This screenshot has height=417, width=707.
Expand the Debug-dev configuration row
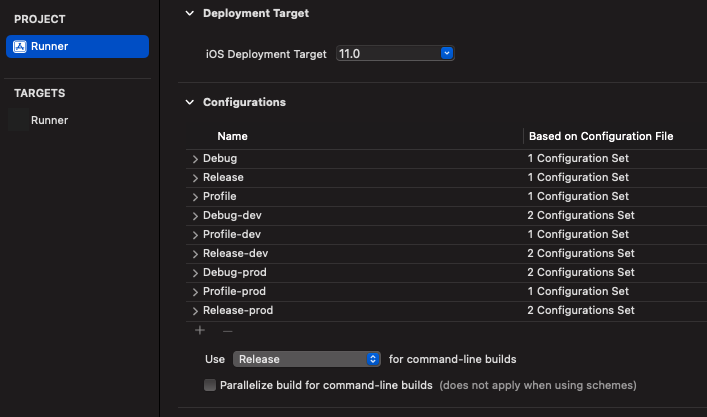coord(195,216)
